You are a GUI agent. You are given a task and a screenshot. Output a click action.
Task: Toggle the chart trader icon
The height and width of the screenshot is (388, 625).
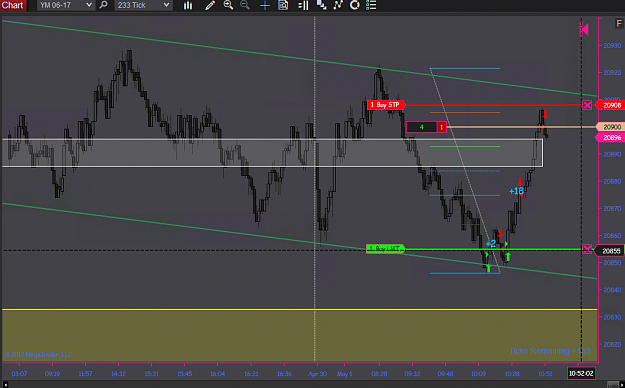click(303, 5)
